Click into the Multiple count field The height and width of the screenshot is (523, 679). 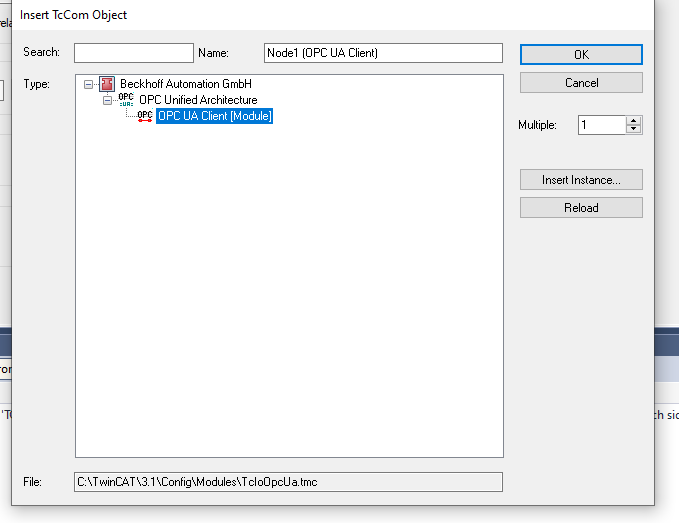click(602, 125)
